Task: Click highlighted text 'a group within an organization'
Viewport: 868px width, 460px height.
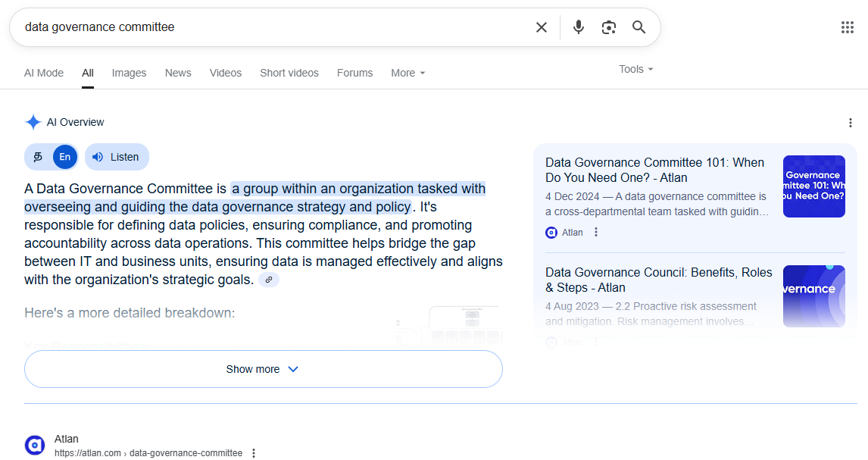Action: click(x=323, y=189)
